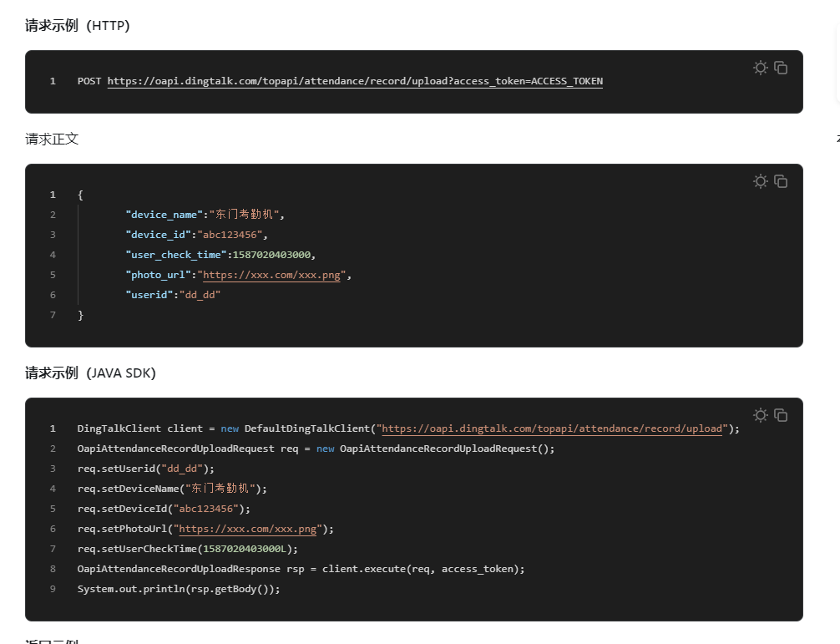This screenshot has height=644, width=840.
Task: Toggle light theme on HTTP request code block
Action: pyautogui.click(x=760, y=68)
